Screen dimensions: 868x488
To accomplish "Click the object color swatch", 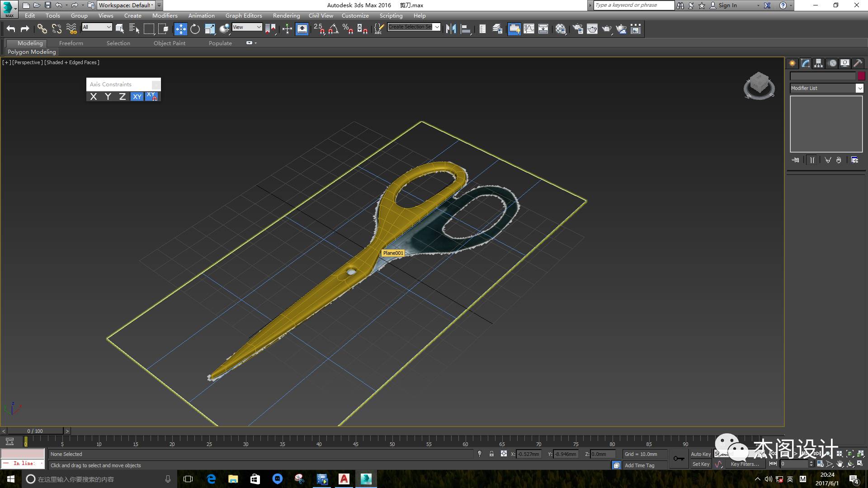I will (x=861, y=76).
